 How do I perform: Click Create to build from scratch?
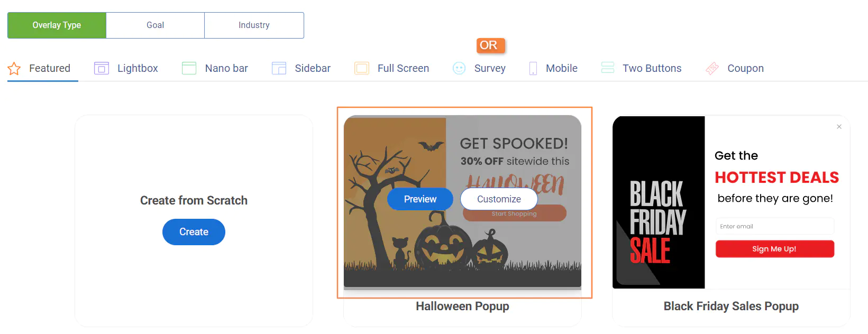tap(194, 231)
